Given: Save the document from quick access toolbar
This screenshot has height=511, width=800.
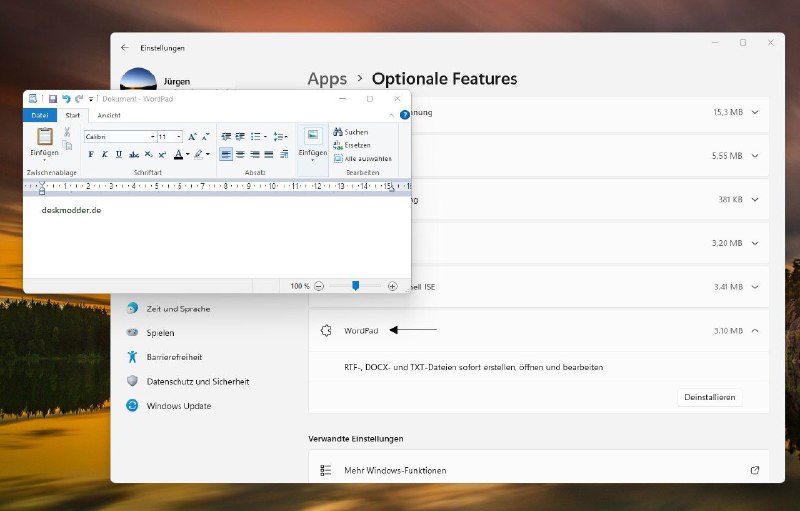Looking at the screenshot, I should [53, 99].
